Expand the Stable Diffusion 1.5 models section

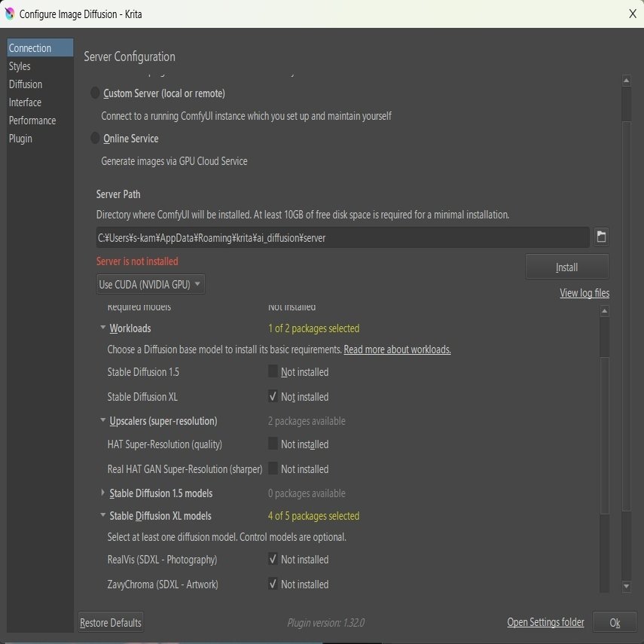pyautogui.click(x=102, y=492)
